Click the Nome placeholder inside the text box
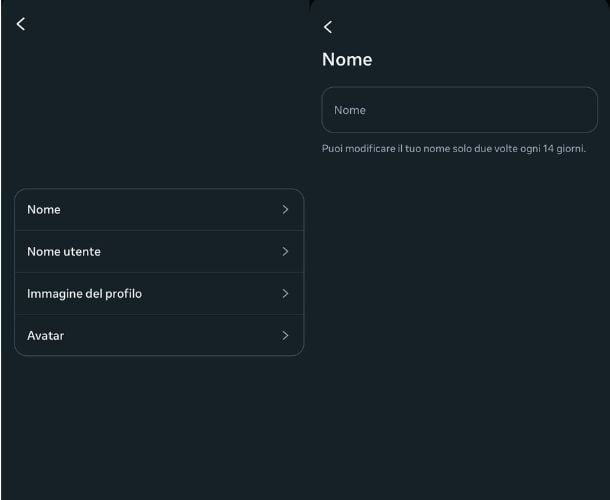The width and height of the screenshot is (610, 500). (x=350, y=110)
